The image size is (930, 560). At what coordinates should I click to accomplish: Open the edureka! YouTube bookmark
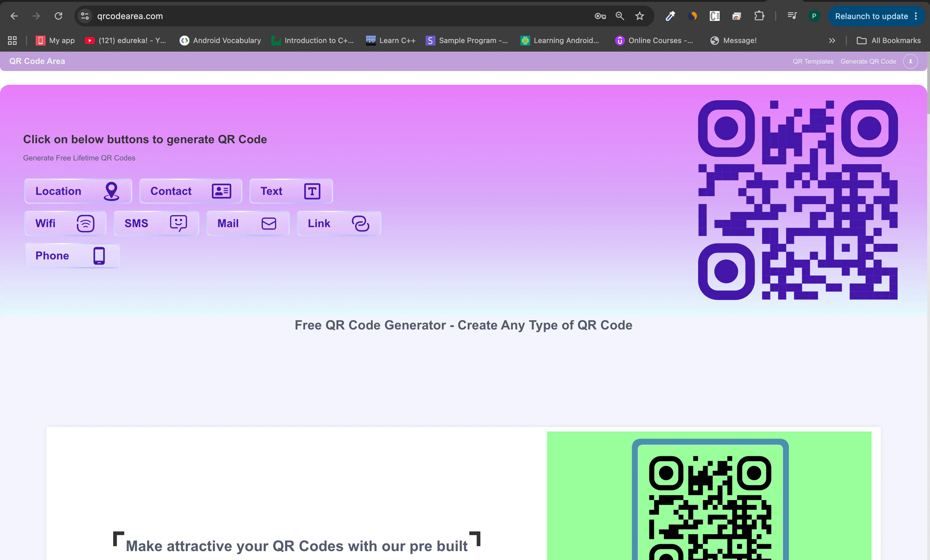(126, 40)
